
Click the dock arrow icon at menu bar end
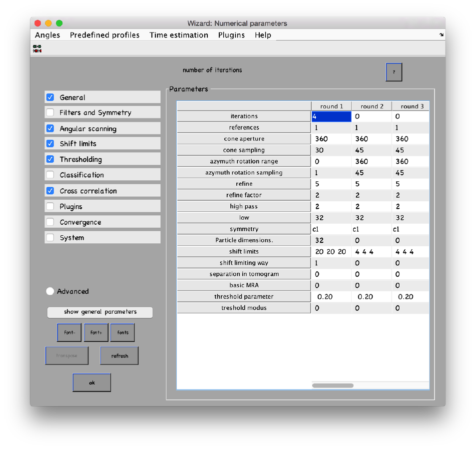pos(442,35)
